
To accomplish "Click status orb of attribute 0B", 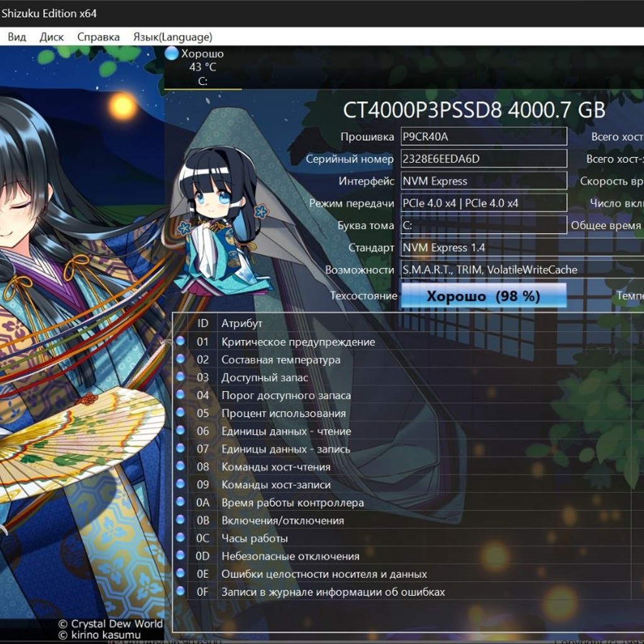I will click(180, 519).
